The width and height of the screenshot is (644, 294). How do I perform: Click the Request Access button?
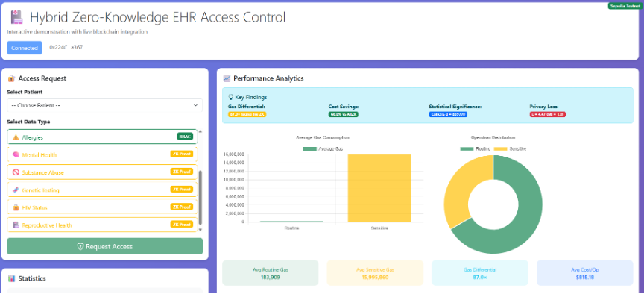[x=105, y=246]
